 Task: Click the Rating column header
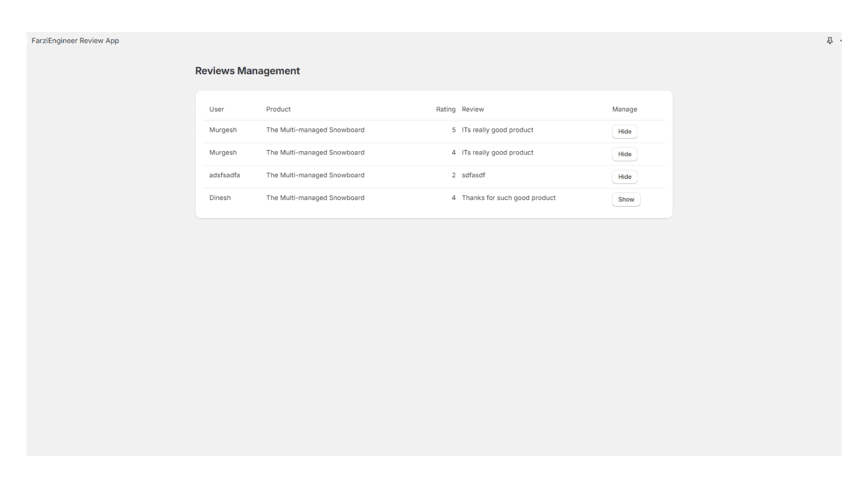pyautogui.click(x=445, y=110)
